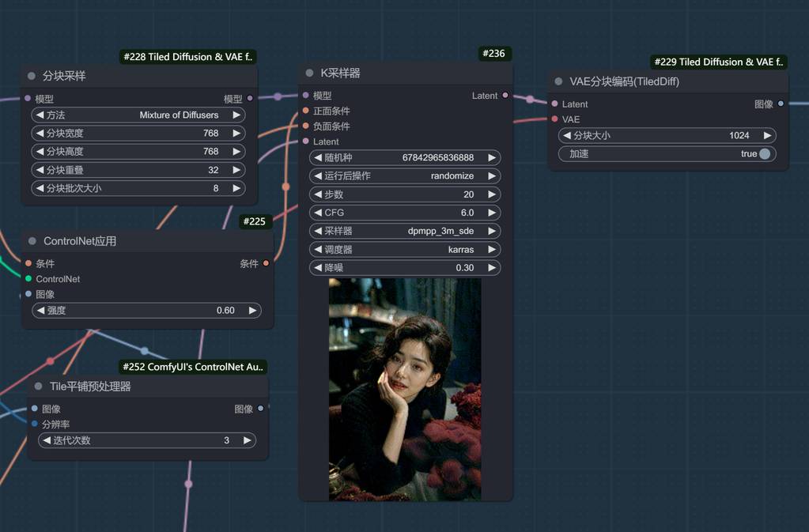Open the 调度器 karras dropdown
The image size is (809, 532).
405,250
